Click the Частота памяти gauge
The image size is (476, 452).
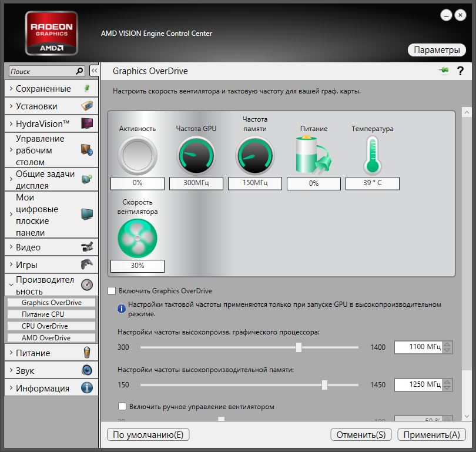(x=255, y=155)
